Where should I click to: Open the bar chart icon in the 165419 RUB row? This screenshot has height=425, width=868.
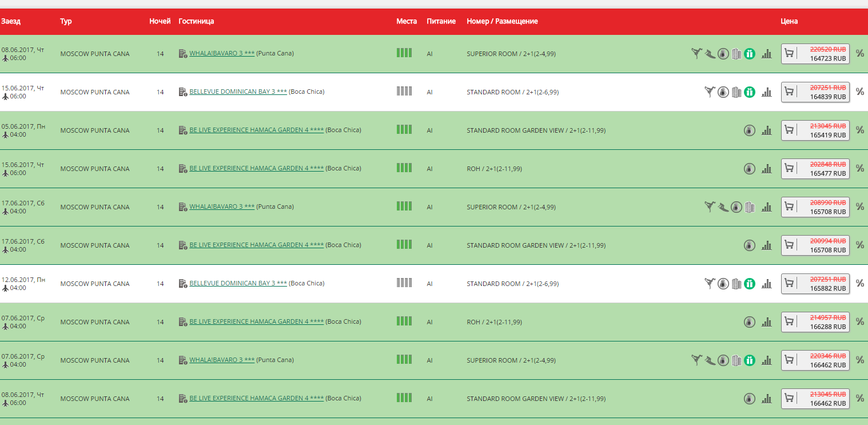[x=767, y=130]
